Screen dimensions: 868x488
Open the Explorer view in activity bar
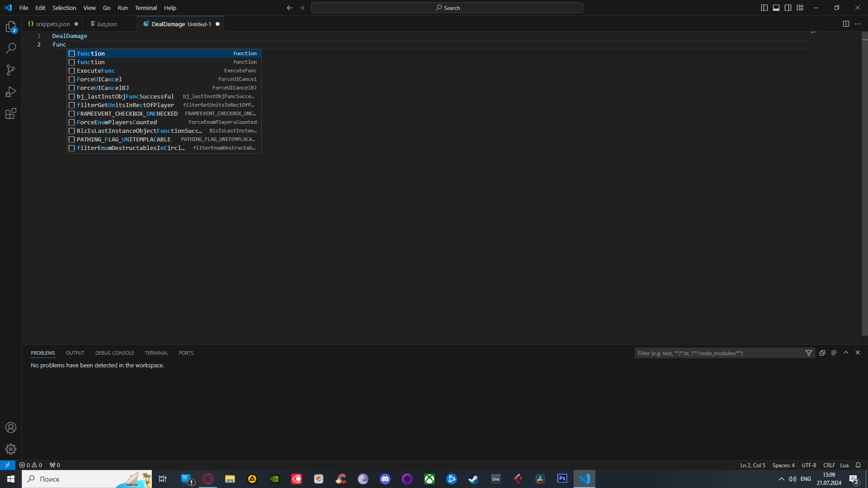11,27
